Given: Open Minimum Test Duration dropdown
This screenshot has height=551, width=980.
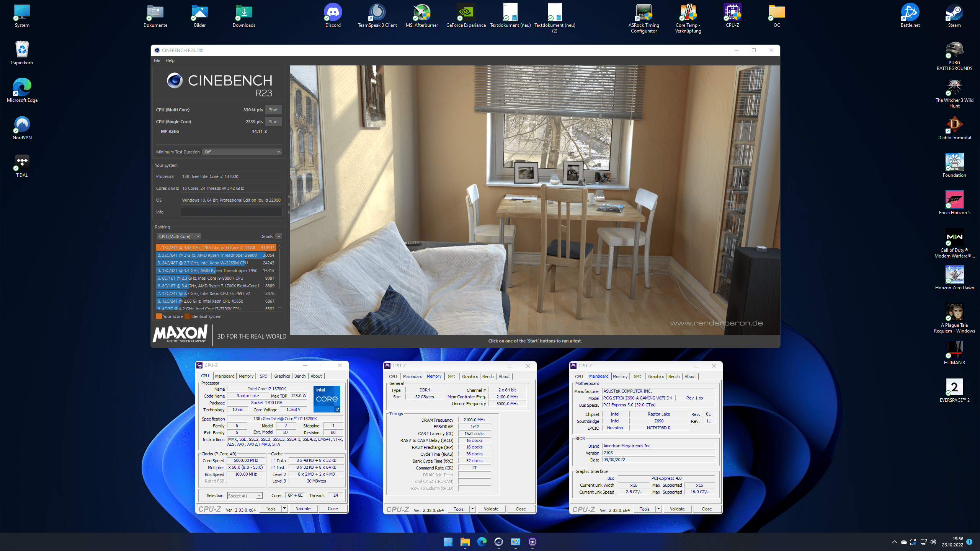Looking at the screenshot, I should tap(242, 152).
